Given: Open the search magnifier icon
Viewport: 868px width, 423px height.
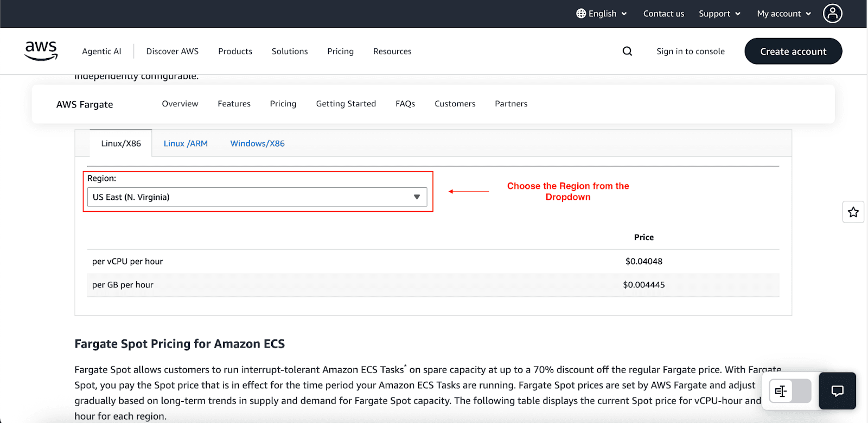Looking at the screenshot, I should (x=627, y=51).
